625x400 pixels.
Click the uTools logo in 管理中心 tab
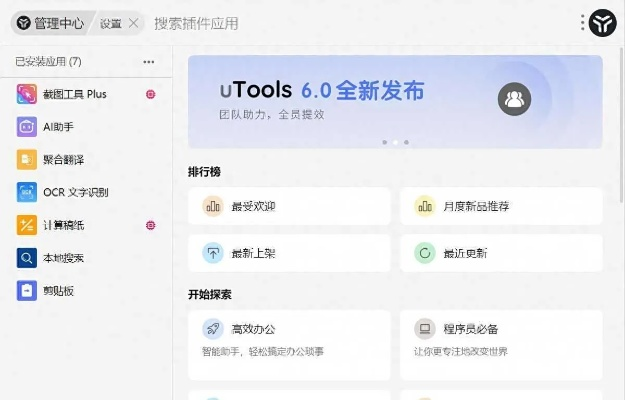24,23
